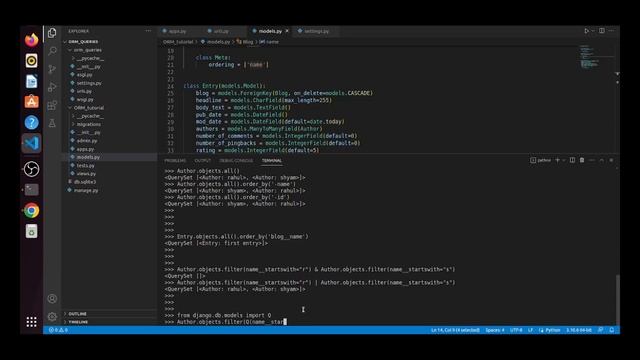This screenshot has width=640, height=360.
Task: Open OBS Studio from the dock
Action: [31, 169]
